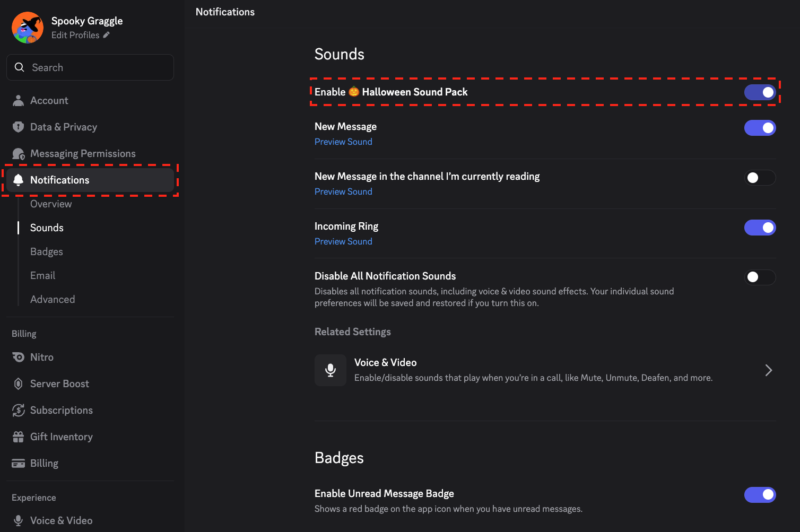Click the Billing credit card icon
Screen dimensions: 800x532
click(x=18, y=463)
